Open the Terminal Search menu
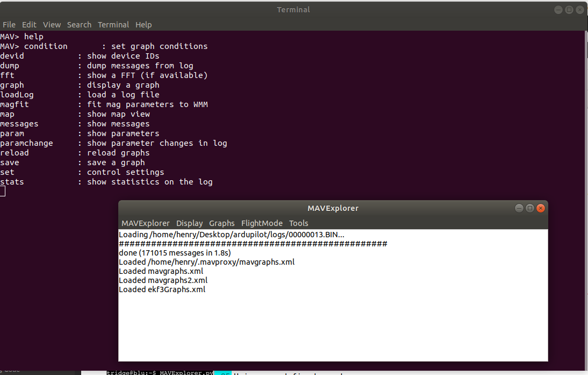Screen dimensions: 588x375 [79, 25]
